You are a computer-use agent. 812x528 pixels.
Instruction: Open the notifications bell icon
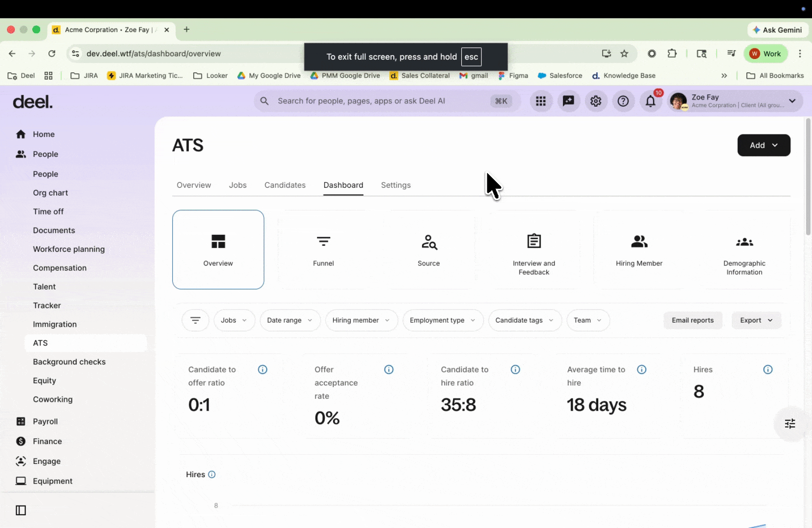tap(650, 101)
